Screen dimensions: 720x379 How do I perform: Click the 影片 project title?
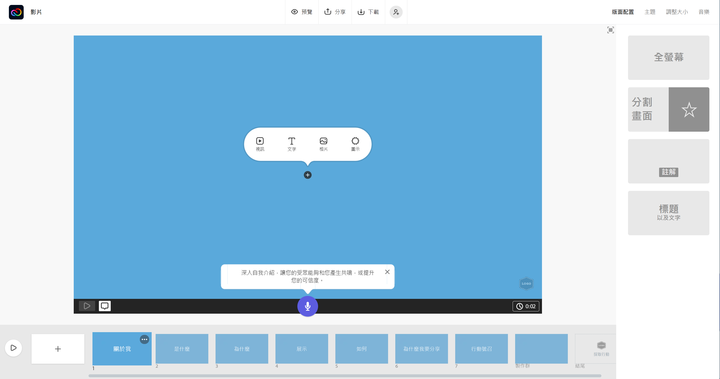[x=36, y=12]
